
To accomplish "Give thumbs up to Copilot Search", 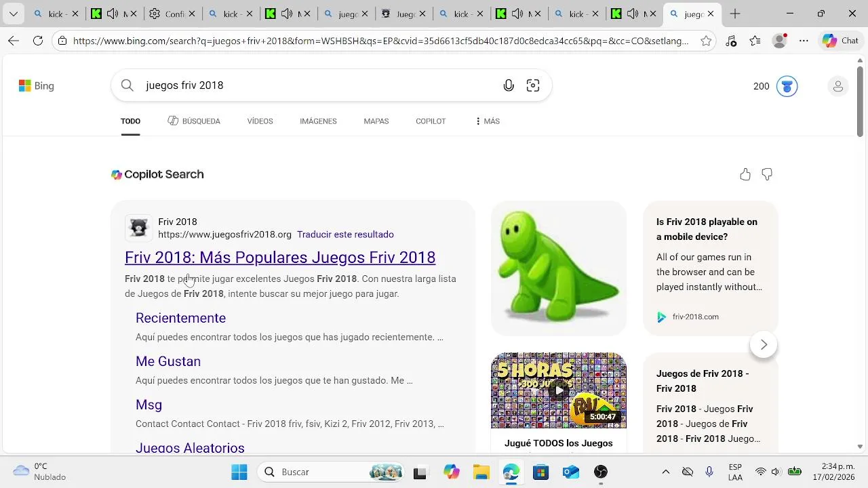I will [745, 175].
